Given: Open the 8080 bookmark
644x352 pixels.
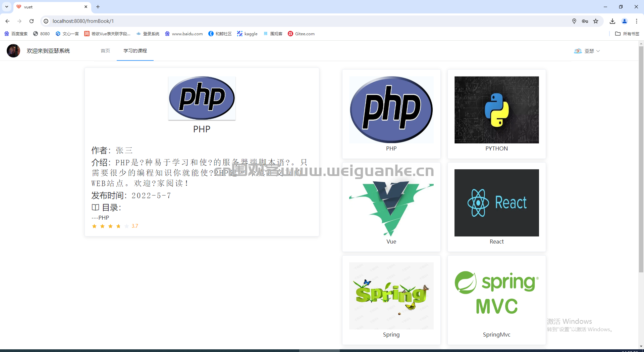Looking at the screenshot, I should click(42, 34).
